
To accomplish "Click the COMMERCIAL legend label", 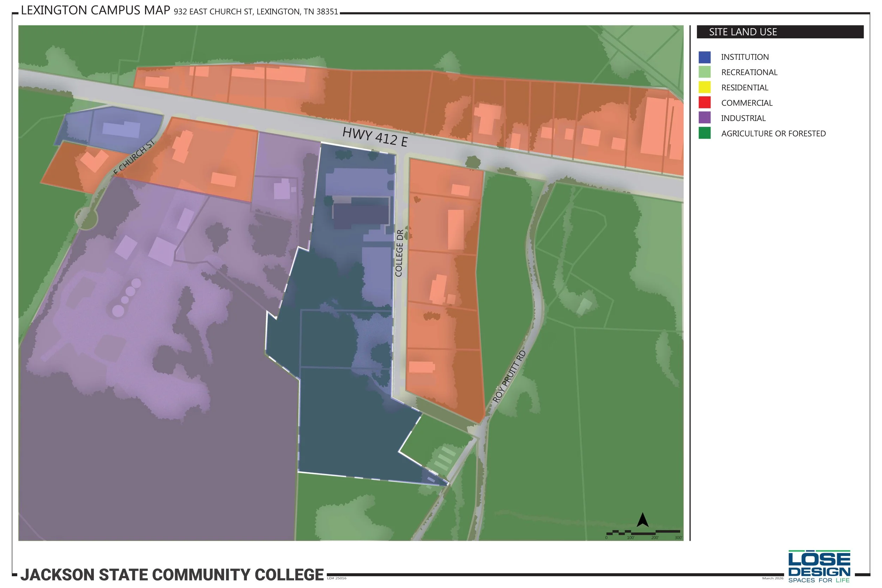I will click(x=747, y=103).
